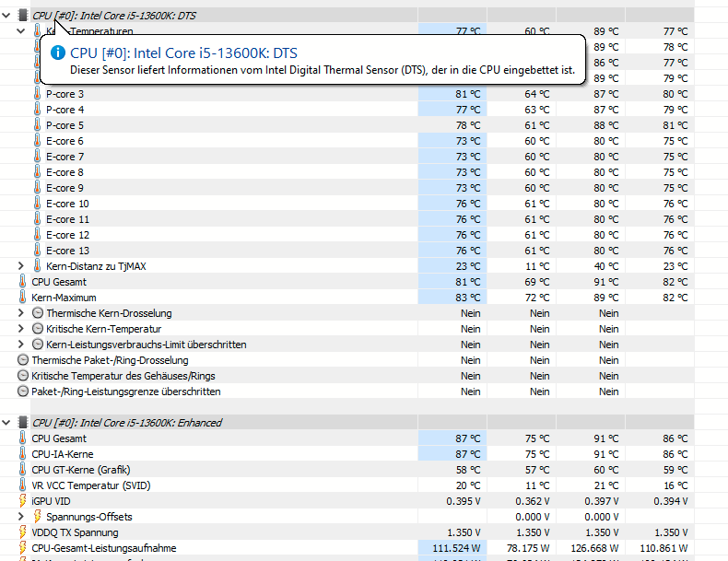Click the CPU chip icon of Enhanced group
The height and width of the screenshot is (561, 728).
coord(22,422)
